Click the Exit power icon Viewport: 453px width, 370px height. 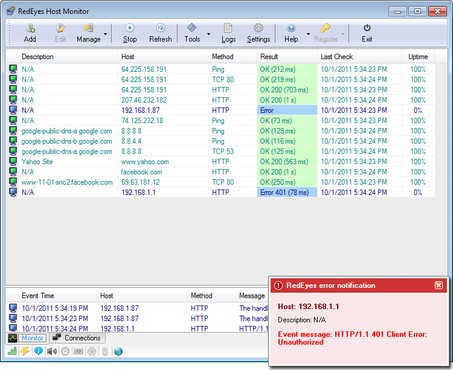click(367, 28)
